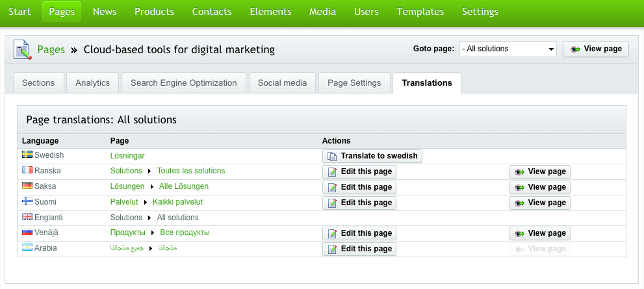Viewport: 644px width, 289px height.
Task: Click the Translate to swedish button
Action: (x=372, y=156)
